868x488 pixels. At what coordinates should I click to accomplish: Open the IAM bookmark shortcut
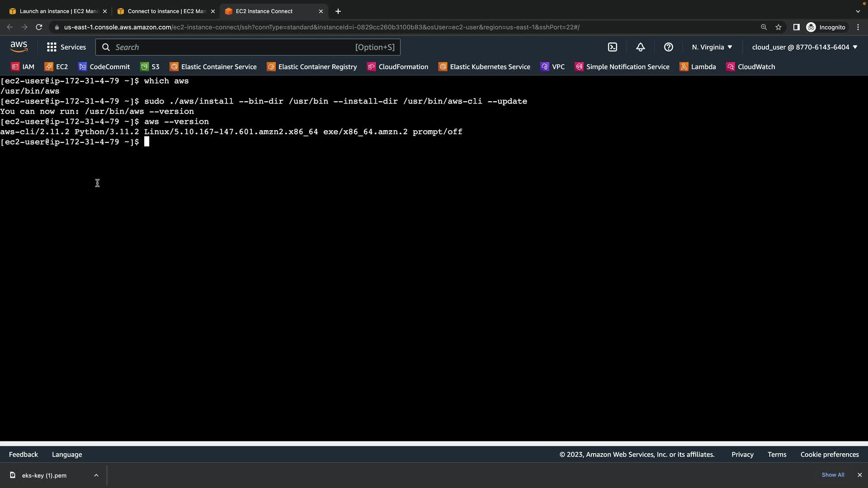(x=23, y=66)
